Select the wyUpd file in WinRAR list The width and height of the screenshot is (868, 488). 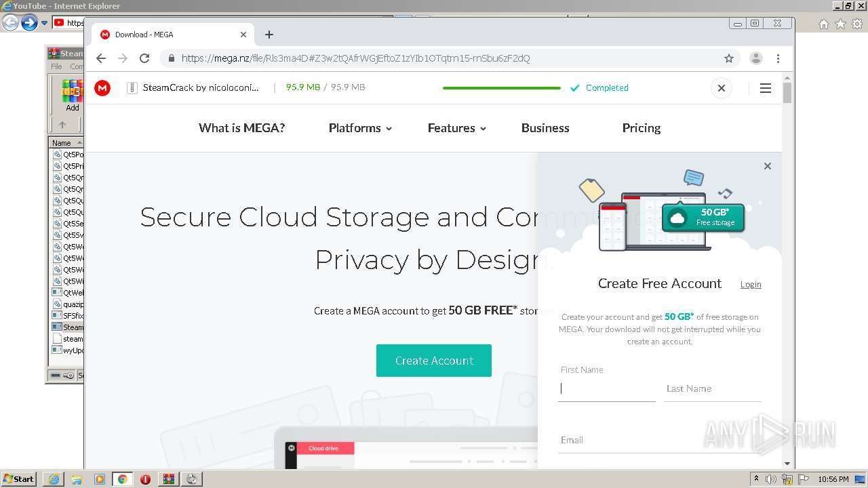[x=68, y=350]
